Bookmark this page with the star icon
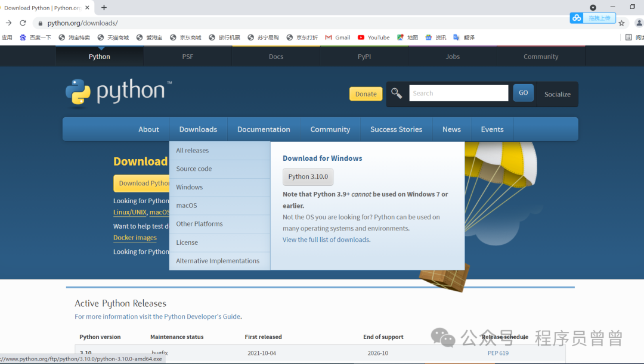 click(x=621, y=23)
